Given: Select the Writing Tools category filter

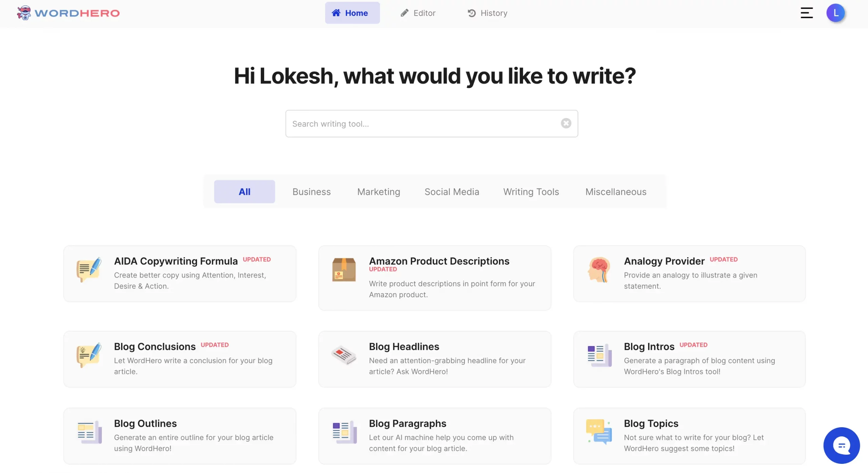Looking at the screenshot, I should tap(531, 192).
